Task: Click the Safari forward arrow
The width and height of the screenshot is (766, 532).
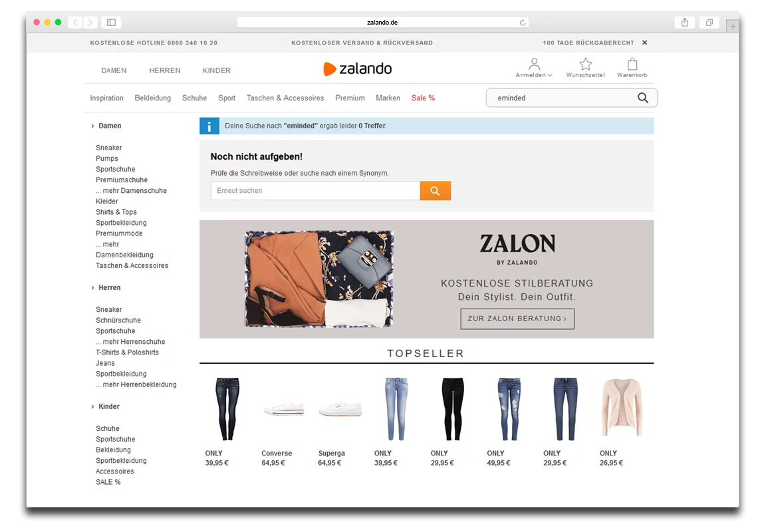Action: [90, 23]
